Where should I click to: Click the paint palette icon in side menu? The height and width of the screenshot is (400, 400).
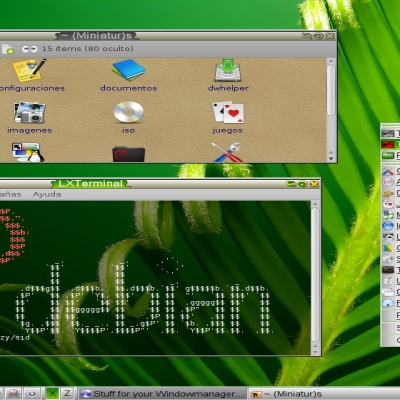(388, 193)
